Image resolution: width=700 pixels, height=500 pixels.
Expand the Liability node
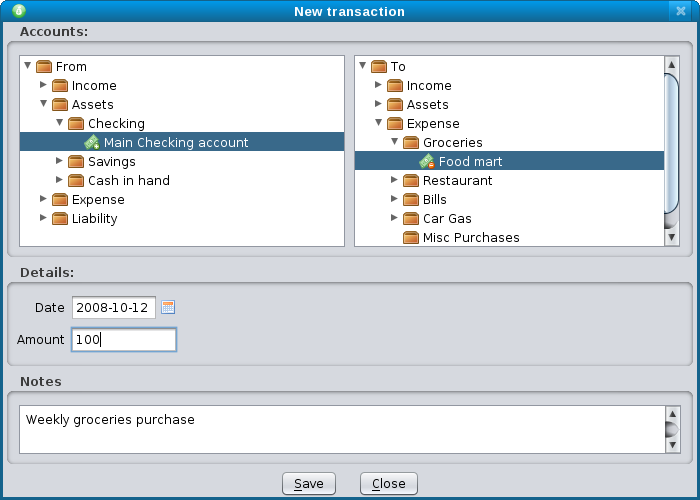tap(43, 217)
